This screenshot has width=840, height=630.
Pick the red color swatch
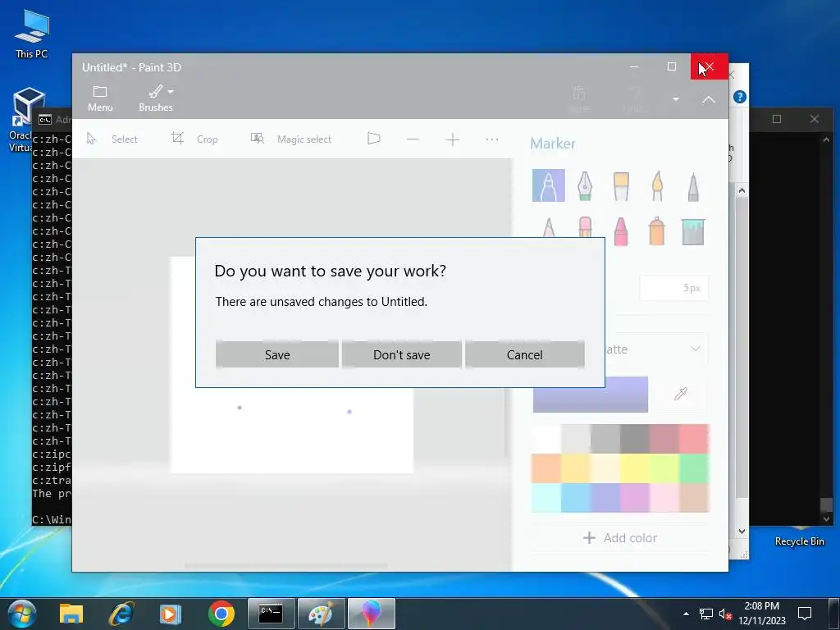[x=694, y=439]
